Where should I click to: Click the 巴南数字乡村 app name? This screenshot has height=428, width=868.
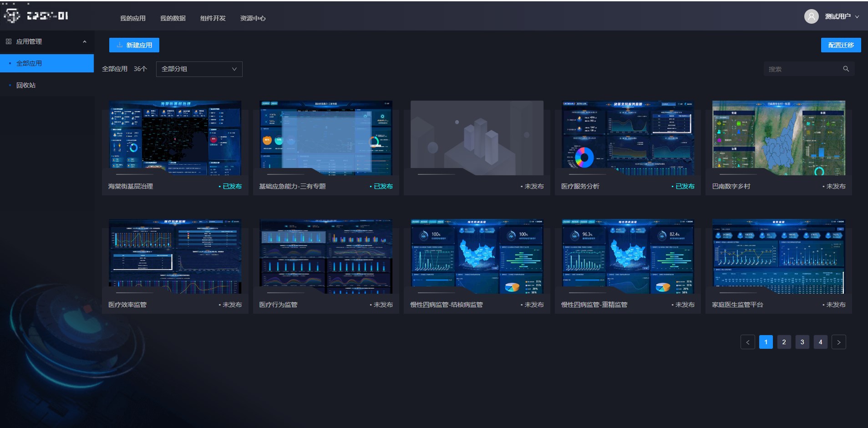[x=731, y=186]
